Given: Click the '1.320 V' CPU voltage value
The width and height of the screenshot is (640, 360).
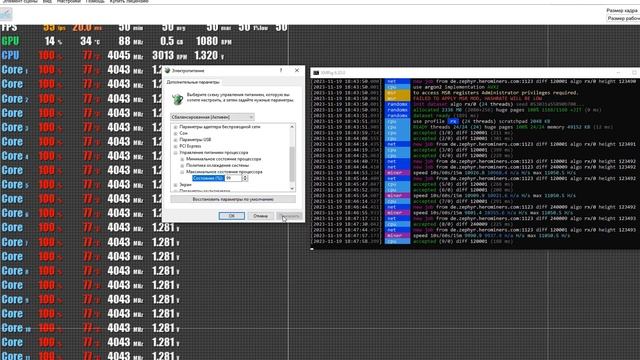Looking at the screenshot, I should point(209,56).
